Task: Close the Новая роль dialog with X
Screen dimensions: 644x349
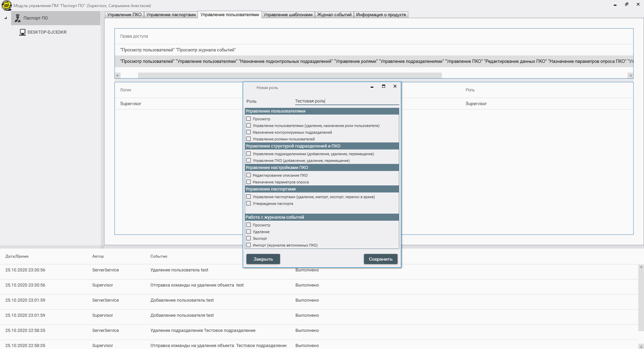Action: [x=395, y=86]
